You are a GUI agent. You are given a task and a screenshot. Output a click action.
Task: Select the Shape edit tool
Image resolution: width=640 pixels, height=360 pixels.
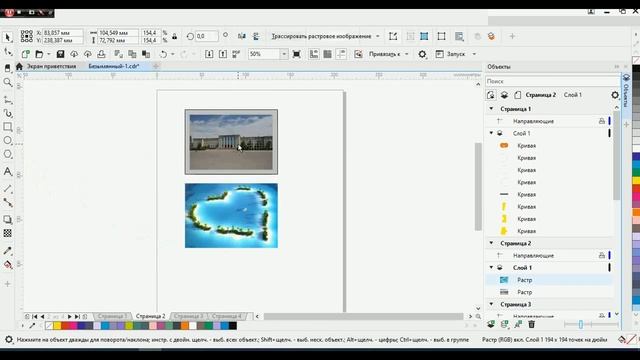click(x=7, y=52)
